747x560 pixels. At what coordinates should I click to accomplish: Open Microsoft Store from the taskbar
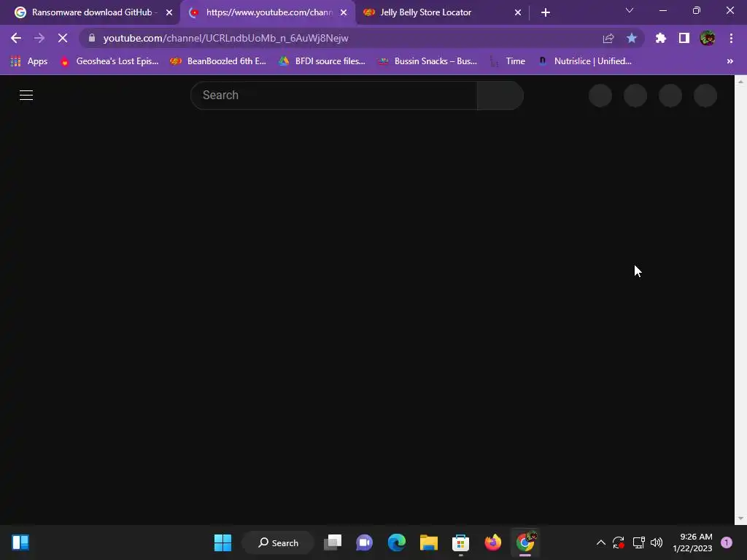(x=461, y=542)
